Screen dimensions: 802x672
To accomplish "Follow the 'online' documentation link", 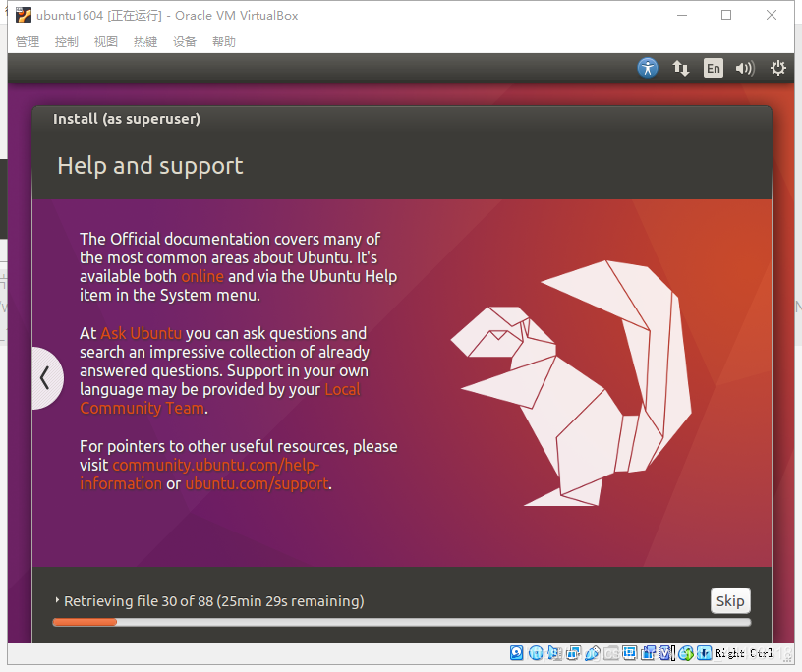I will pos(202,276).
